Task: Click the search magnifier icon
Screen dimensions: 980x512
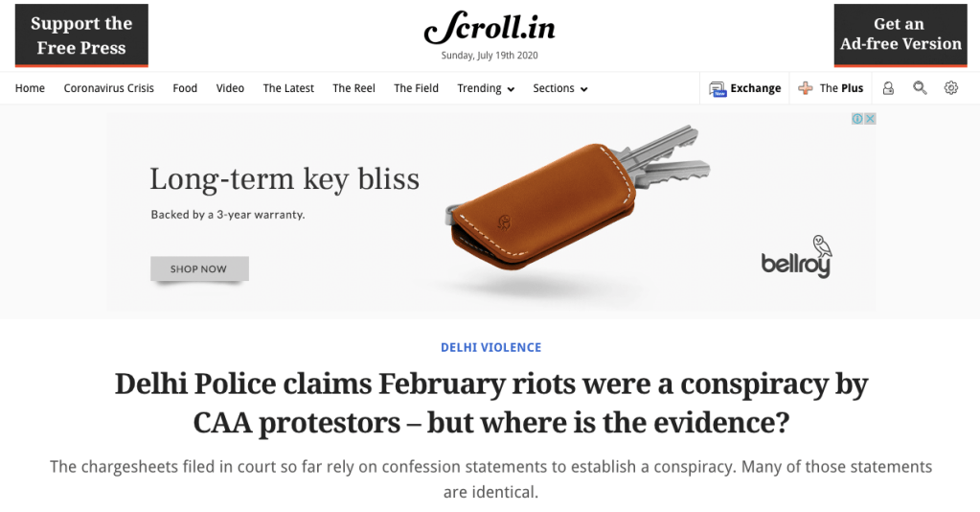Action: pyautogui.click(x=920, y=88)
